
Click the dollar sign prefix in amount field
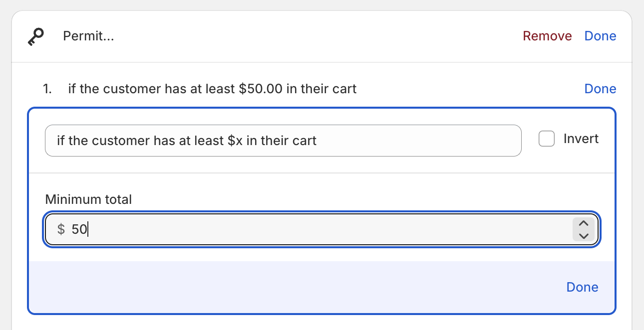click(61, 229)
